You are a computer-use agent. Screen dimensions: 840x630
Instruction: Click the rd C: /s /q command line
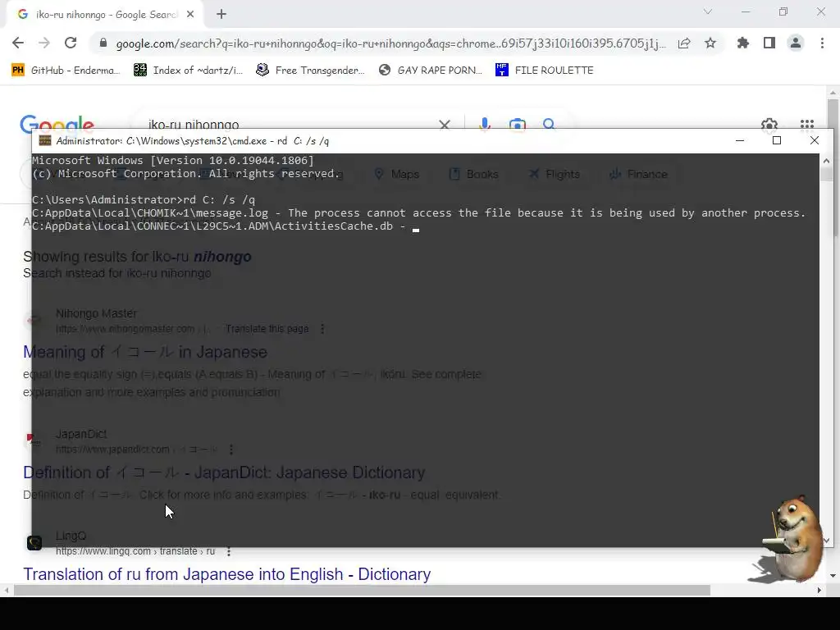(143, 200)
